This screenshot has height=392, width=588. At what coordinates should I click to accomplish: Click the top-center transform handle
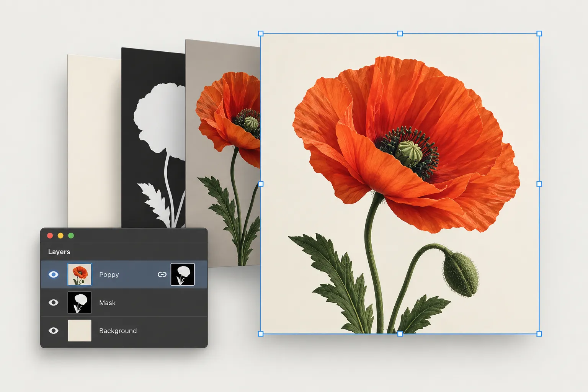click(400, 34)
